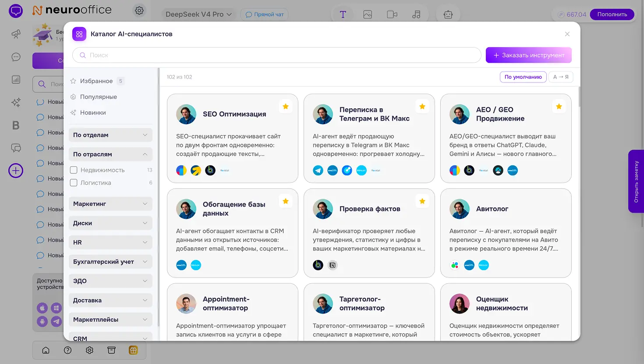The width and height of the screenshot is (644, 364).
Task: Close the Каталог AI-специалистов dialog
Action: pyautogui.click(x=567, y=34)
